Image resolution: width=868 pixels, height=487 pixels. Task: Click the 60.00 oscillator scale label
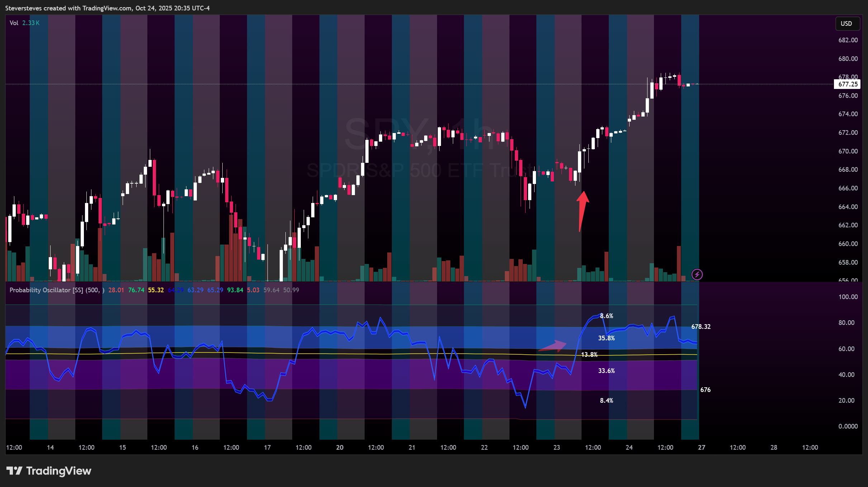pyautogui.click(x=846, y=349)
